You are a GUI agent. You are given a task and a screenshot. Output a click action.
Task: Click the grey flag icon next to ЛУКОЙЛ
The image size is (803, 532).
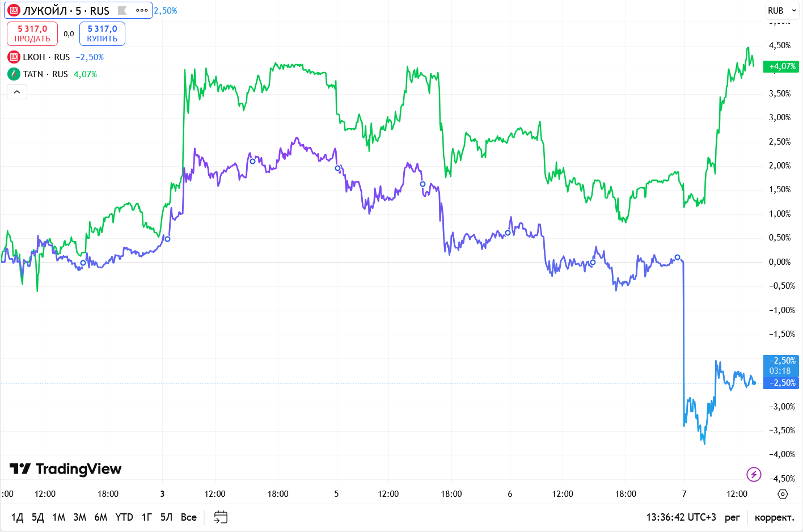122,11
